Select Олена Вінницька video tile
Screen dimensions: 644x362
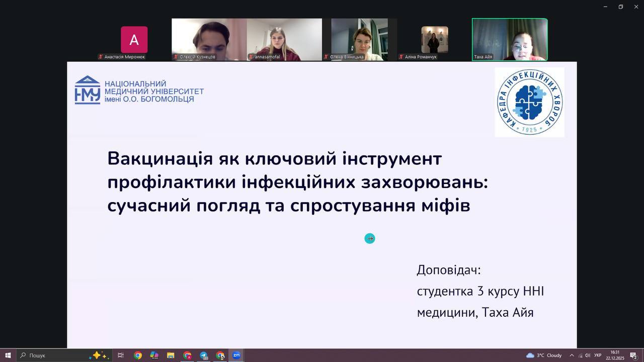click(359, 39)
